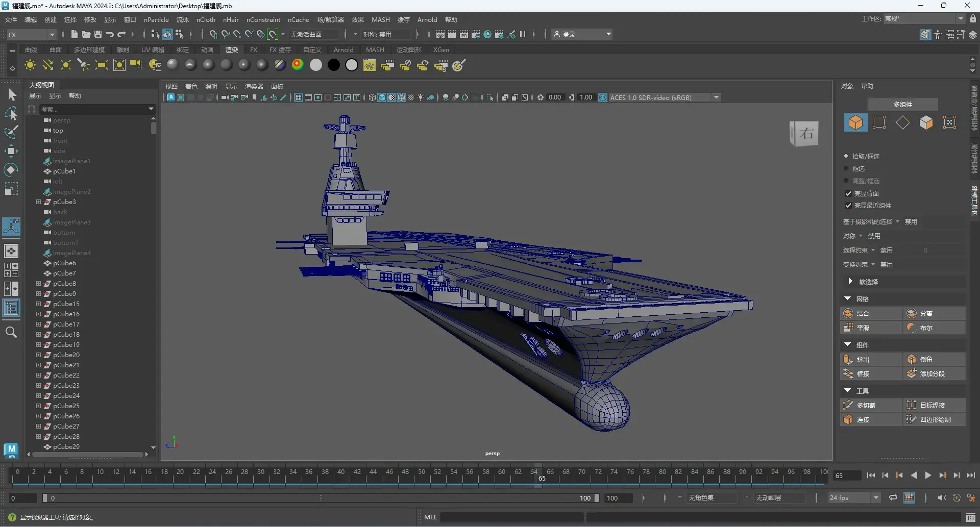
Task: Click the 倒角 (Bevel) button
Action: coord(935,359)
